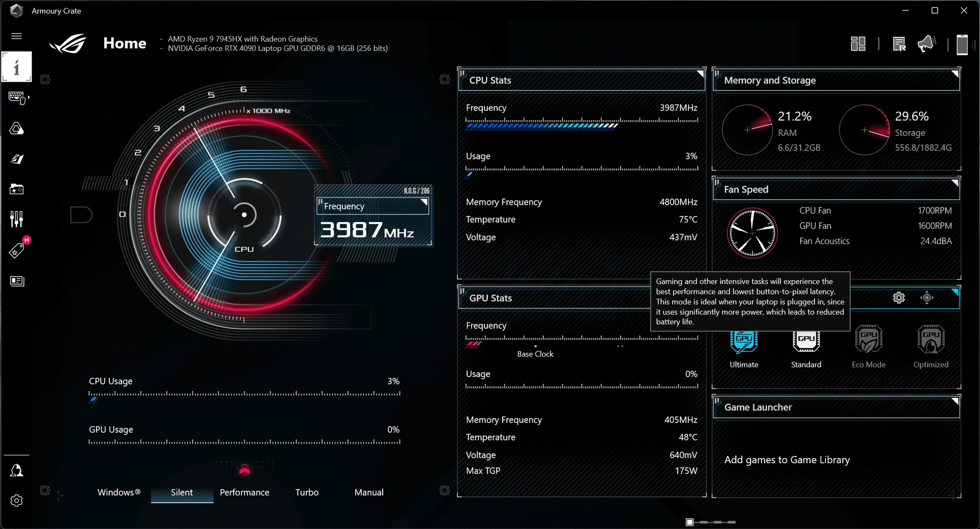
Task: Open deals tag icon with notification badge
Action: click(x=17, y=250)
